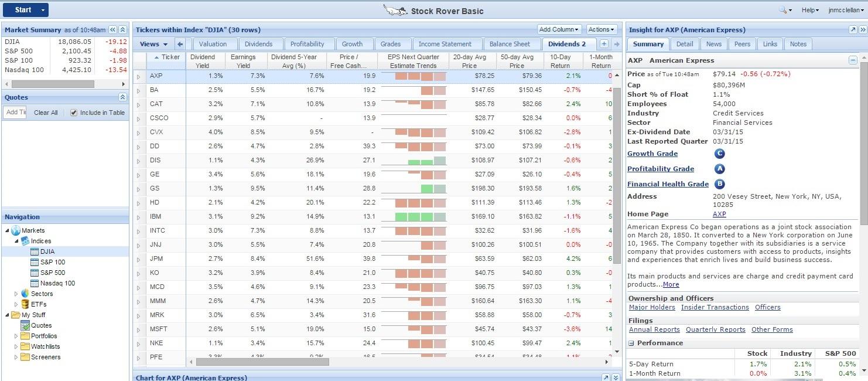The image size is (868, 381).
Task: Click the Add Ticker input field
Action: 15,113
